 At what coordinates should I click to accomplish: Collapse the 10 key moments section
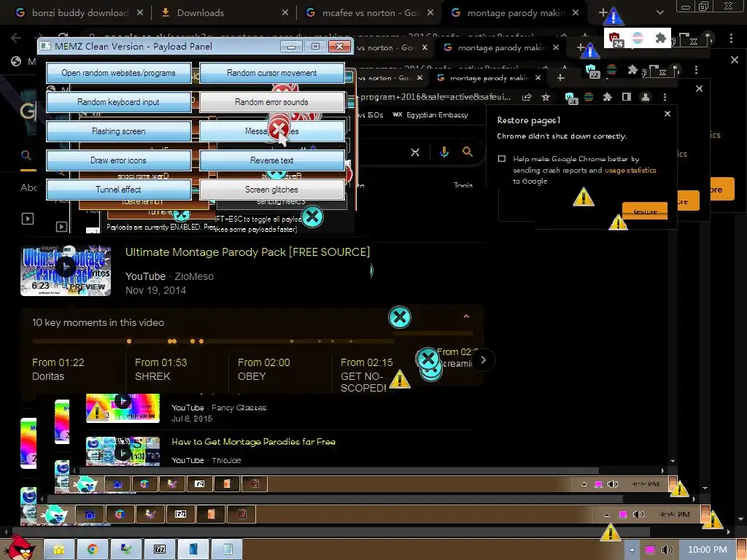point(466,316)
